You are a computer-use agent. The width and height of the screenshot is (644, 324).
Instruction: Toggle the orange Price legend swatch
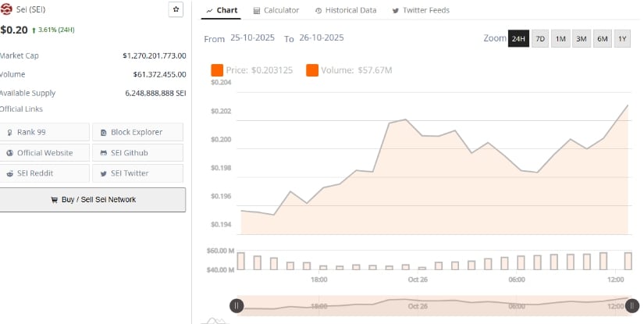pos(217,71)
